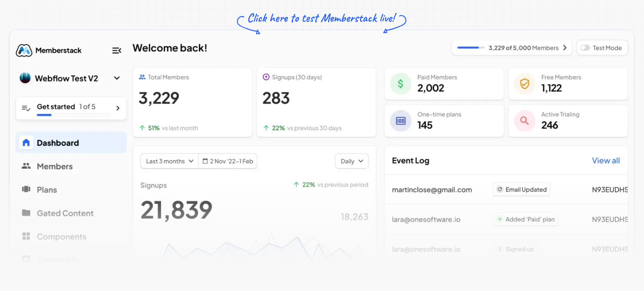
Task: Click the Added 'Paid' plan badge
Action: click(525, 219)
